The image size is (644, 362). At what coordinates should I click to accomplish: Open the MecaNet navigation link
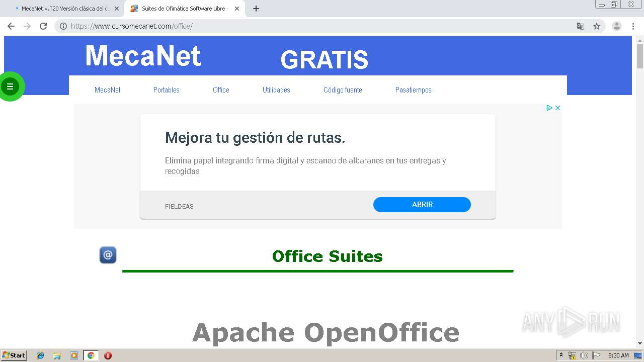[108, 90]
